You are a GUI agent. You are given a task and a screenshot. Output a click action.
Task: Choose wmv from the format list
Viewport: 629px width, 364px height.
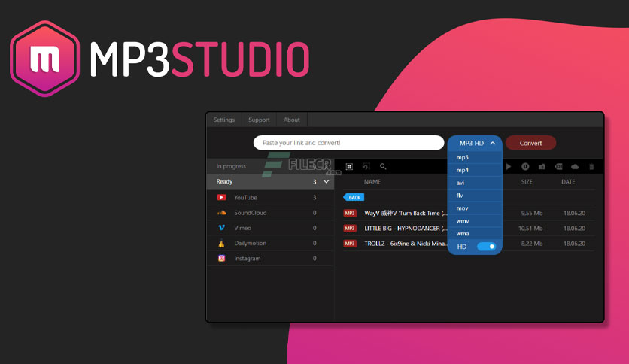pyautogui.click(x=463, y=220)
